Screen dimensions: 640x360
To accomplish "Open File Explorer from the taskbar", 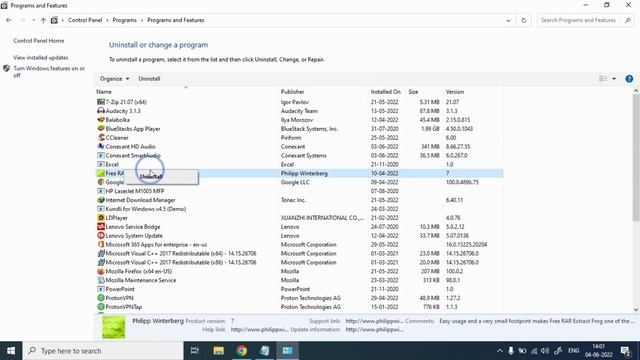I will tap(218, 351).
